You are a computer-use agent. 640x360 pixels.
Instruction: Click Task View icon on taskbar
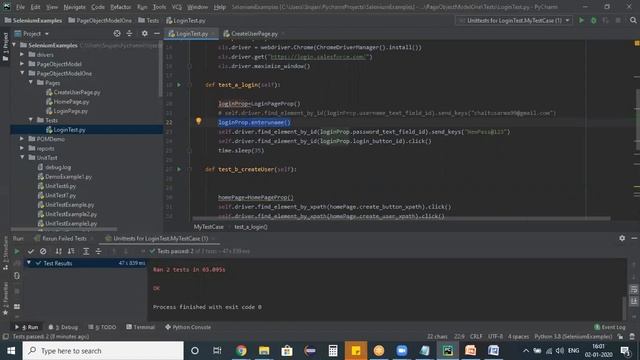[x=217, y=351]
